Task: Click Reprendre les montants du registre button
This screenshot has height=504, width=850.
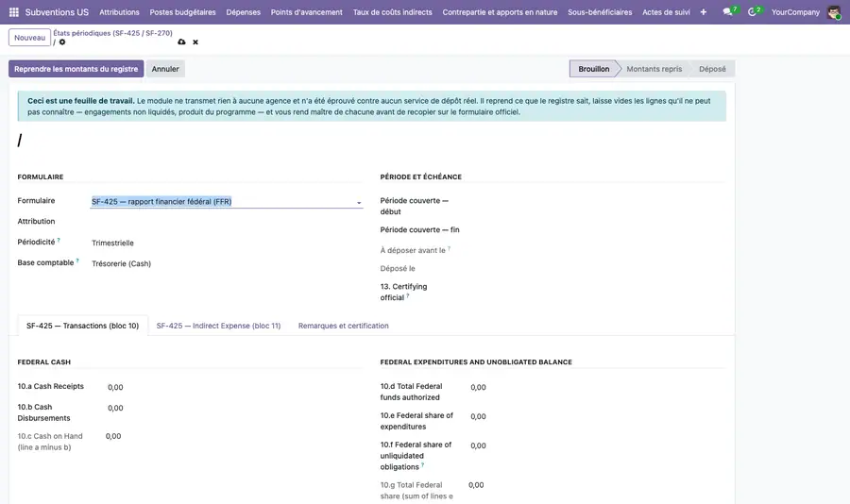Action: 76,69
